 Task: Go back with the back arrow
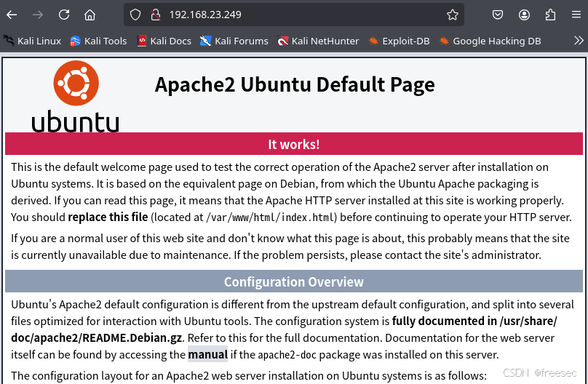coord(12,15)
